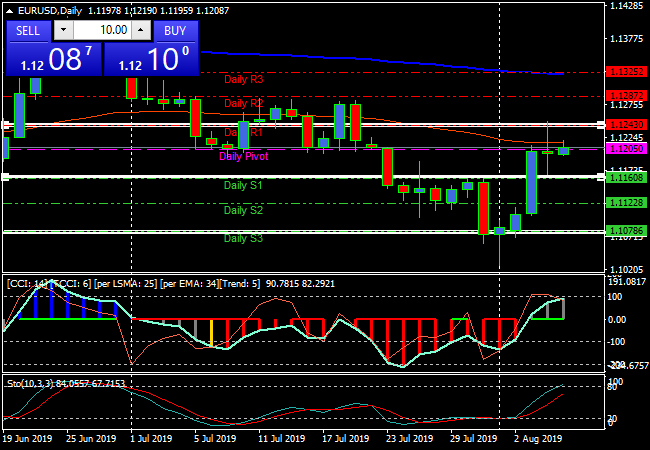
Task: Click the 1.12872 red price tag
Action: pos(626,96)
